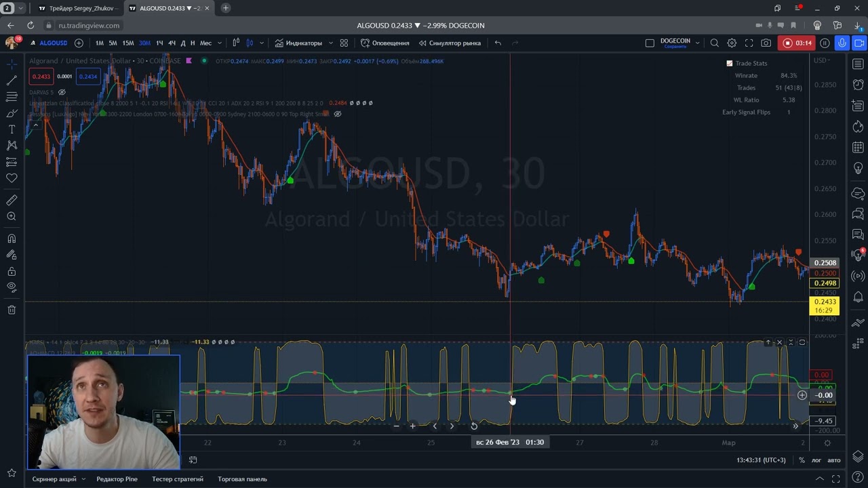Toggle stay-in-drawing-mode pencil lock

click(x=12, y=255)
